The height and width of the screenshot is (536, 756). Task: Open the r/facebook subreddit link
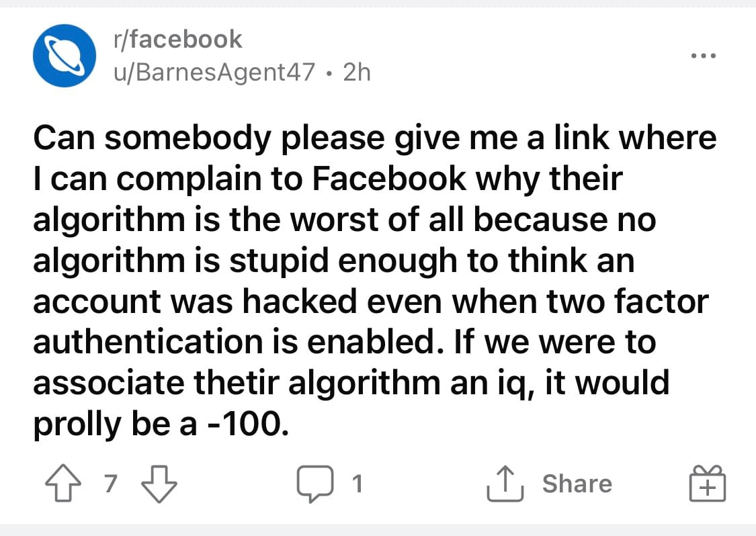point(177,39)
